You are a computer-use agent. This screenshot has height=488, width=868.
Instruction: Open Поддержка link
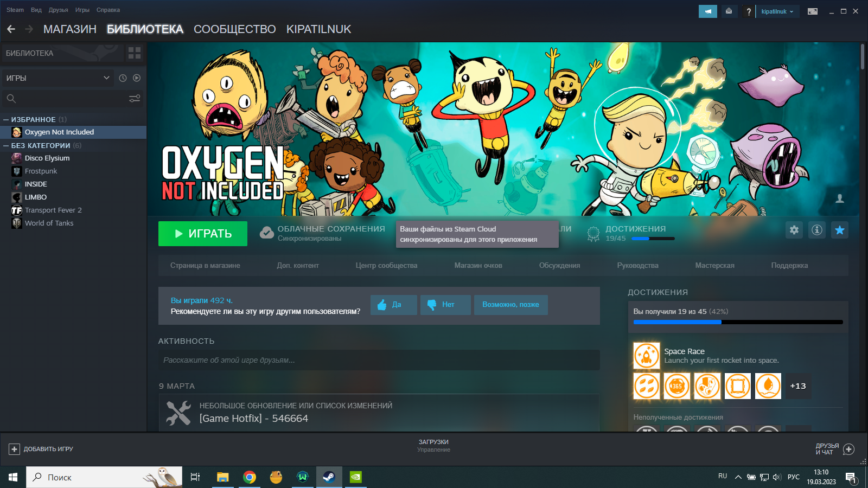(x=790, y=266)
